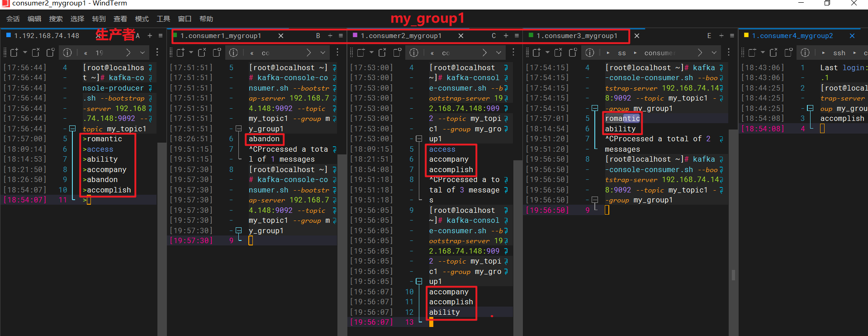The width and height of the screenshot is (868, 336).
Task: Click the consumer3 pane vertical scrollbar thumb
Action: tap(733, 275)
